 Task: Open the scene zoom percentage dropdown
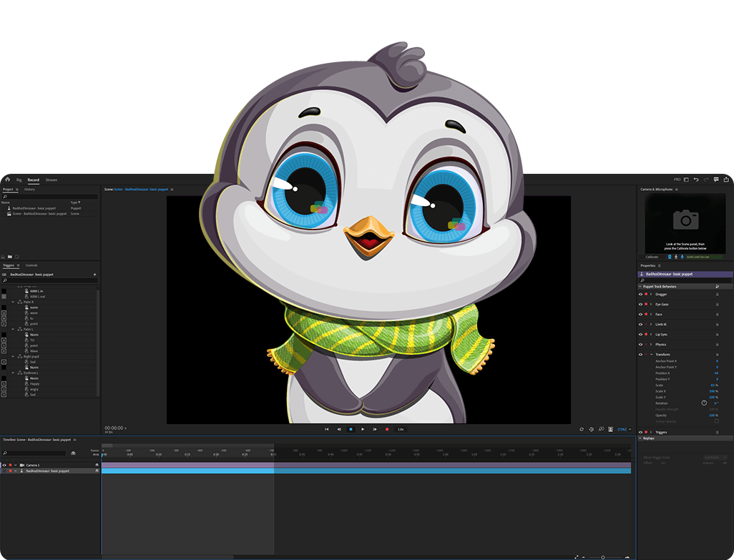pyautogui.click(x=624, y=429)
